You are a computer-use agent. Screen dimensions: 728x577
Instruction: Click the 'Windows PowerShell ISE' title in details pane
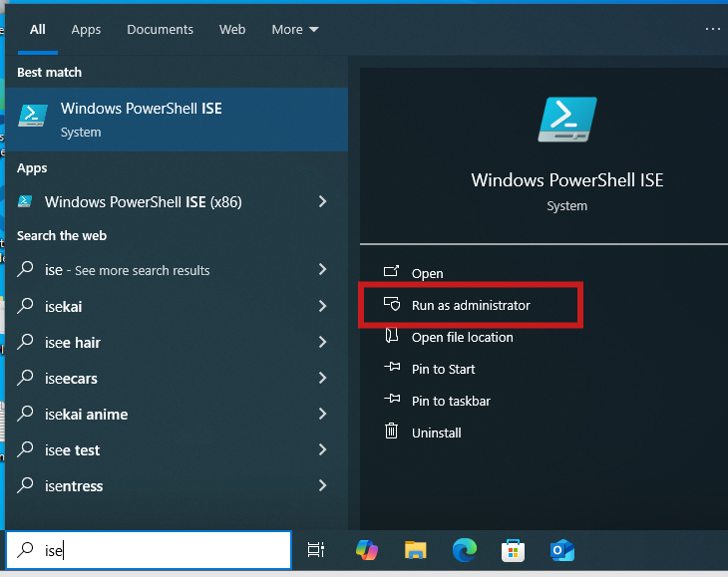pos(566,180)
